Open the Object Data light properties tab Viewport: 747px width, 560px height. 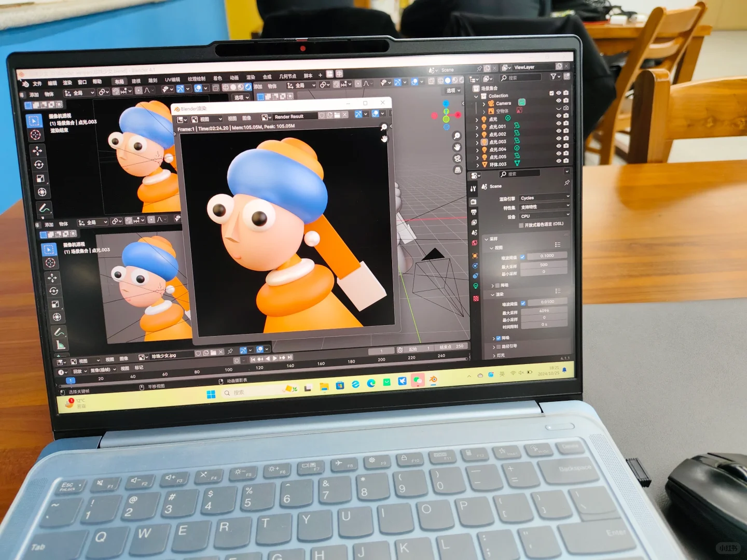point(475,286)
